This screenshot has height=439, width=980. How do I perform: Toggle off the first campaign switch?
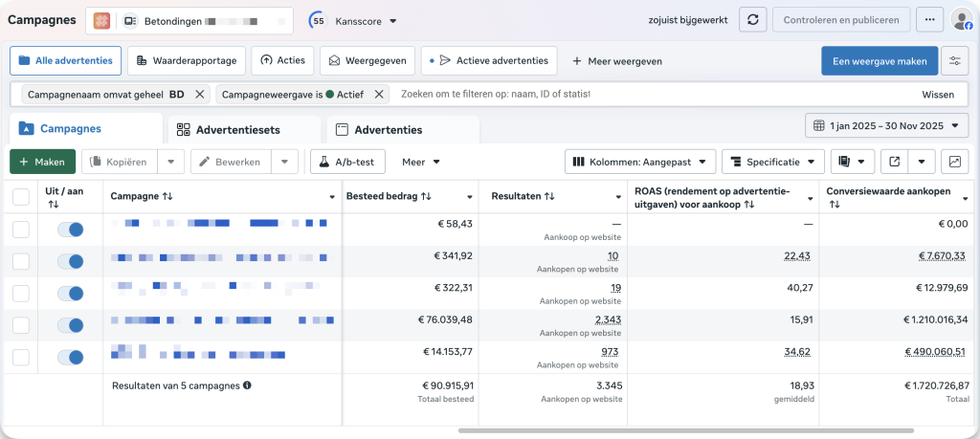coord(70,230)
